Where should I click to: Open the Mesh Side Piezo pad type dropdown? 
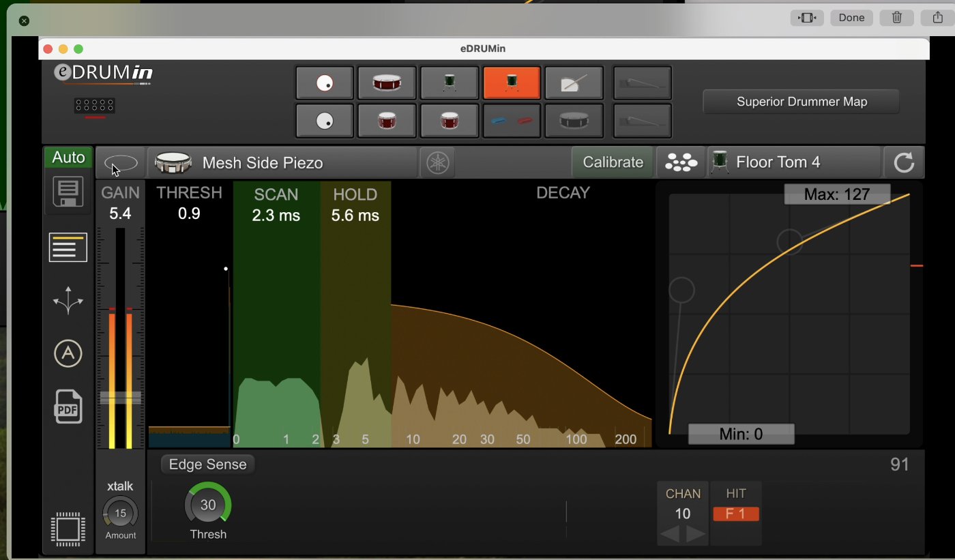click(x=283, y=162)
